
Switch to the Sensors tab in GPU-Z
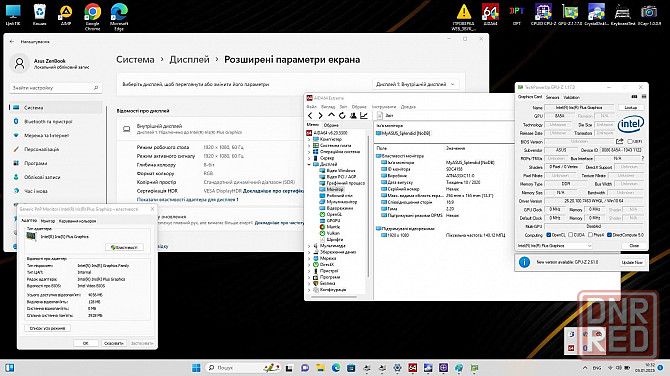click(x=552, y=97)
